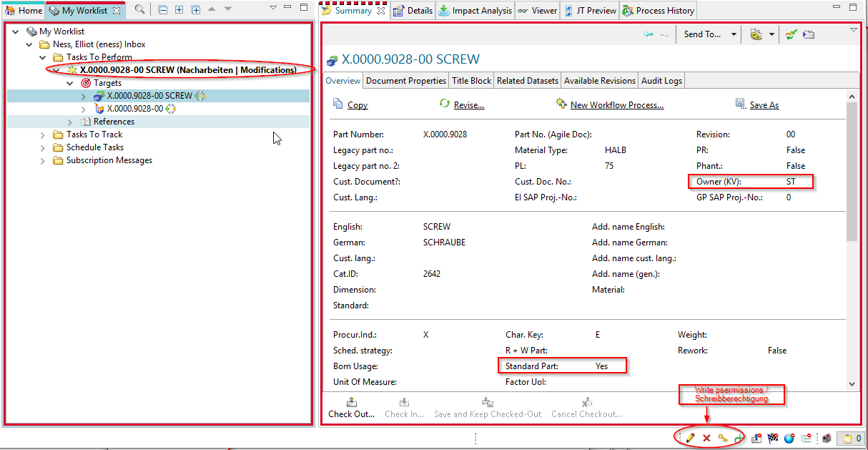Image resolution: width=868 pixels, height=450 pixels.
Task: Click the refresh sync icon with green check
Action: (x=791, y=34)
